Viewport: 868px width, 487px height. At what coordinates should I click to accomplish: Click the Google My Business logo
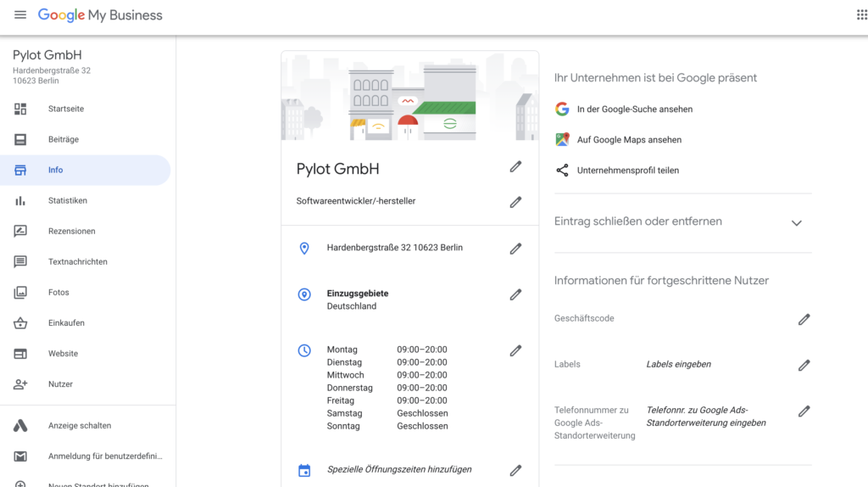point(100,15)
